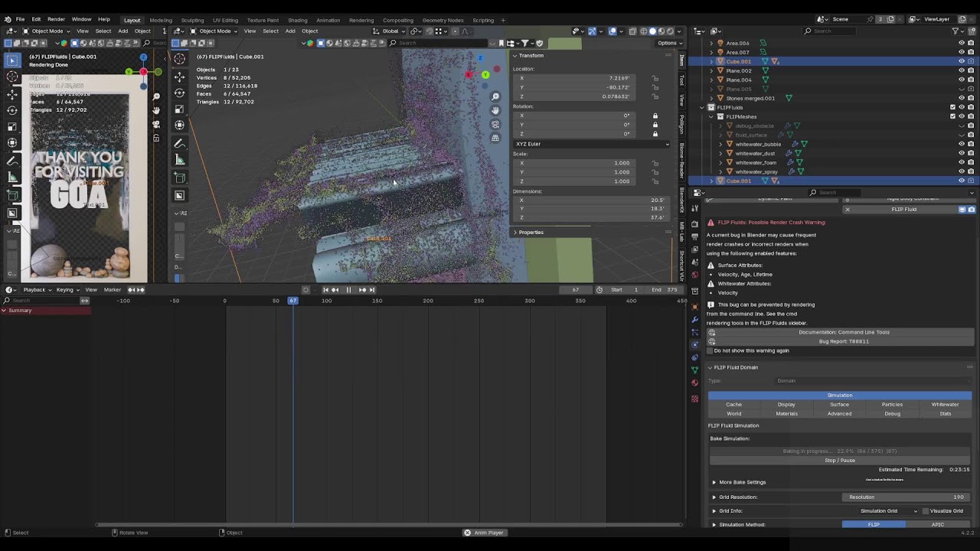Image resolution: width=980 pixels, height=551 pixels.
Task: Click the green Y axis on navigation gizmo
Action: 485,75
